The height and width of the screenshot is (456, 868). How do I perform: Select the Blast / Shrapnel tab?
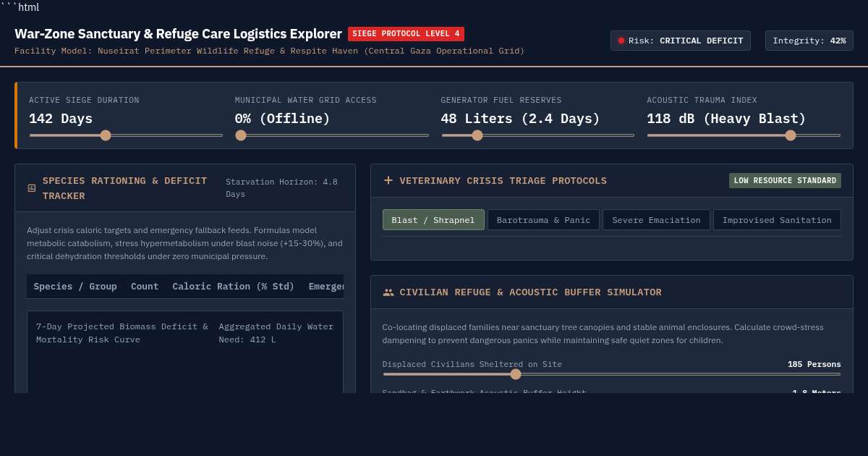(x=433, y=220)
